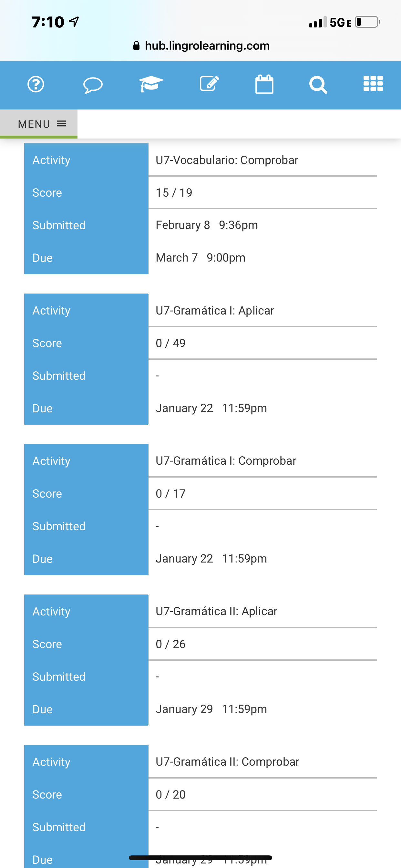The image size is (401, 868).
Task: Tap the 15 / 19 score value
Action: click(174, 192)
